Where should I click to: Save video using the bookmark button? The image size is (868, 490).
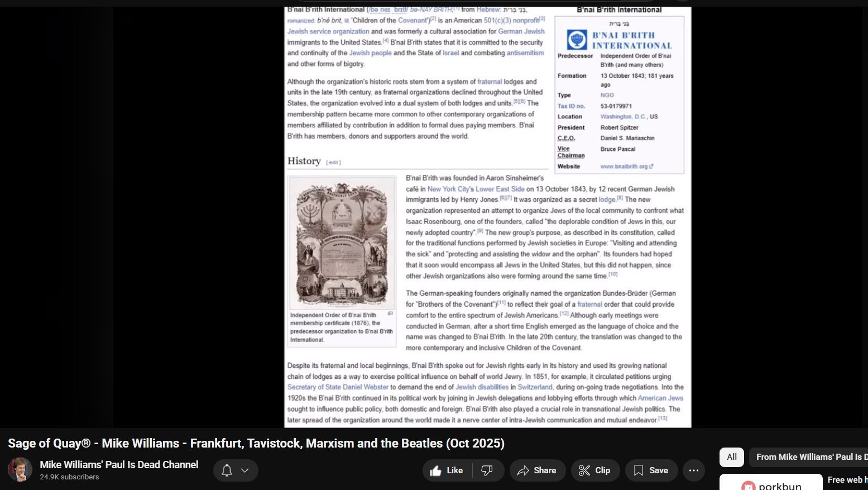coord(651,470)
